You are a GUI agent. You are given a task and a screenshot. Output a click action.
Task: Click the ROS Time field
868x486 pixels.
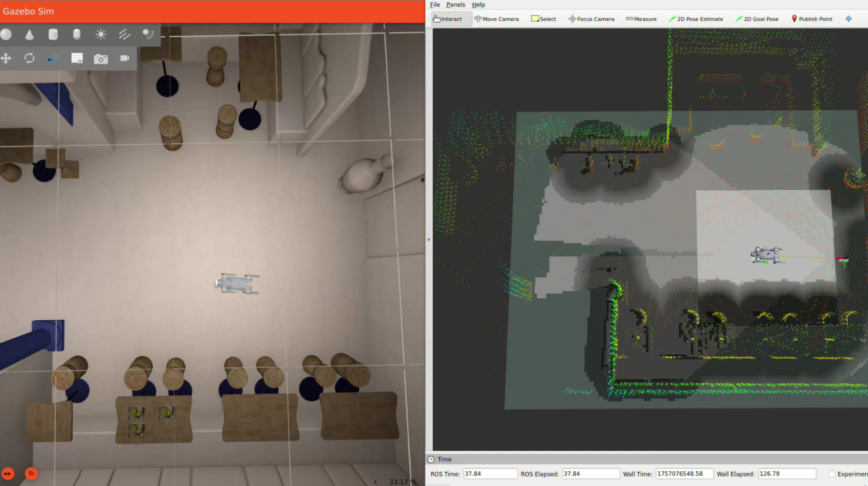click(x=490, y=474)
